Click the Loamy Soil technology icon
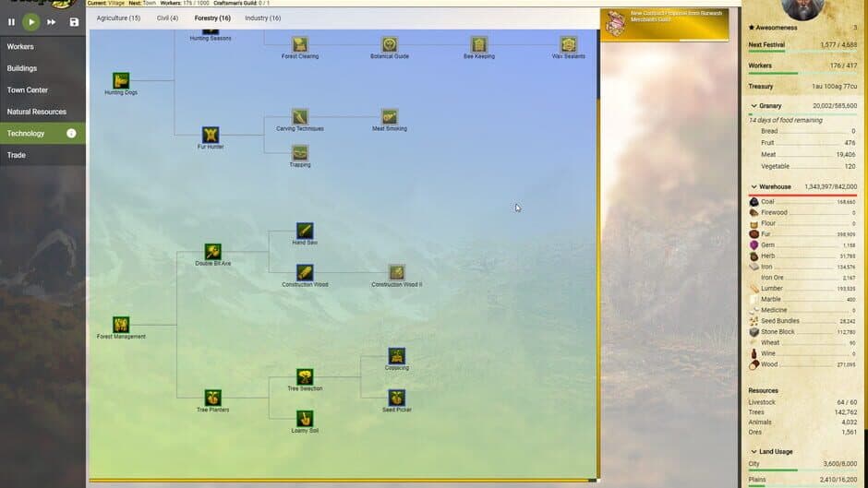The image size is (868, 488). [305, 419]
